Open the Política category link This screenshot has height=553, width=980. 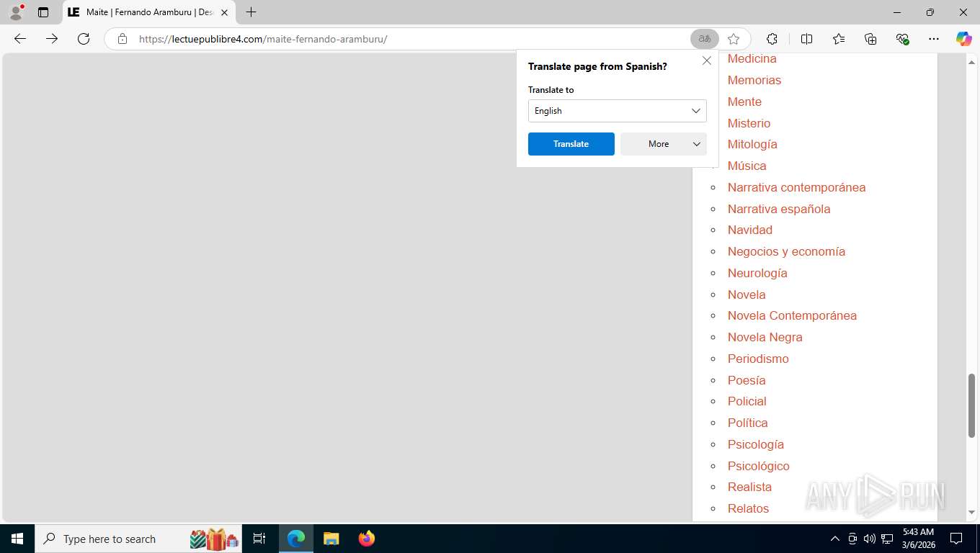(x=747, y=423)
